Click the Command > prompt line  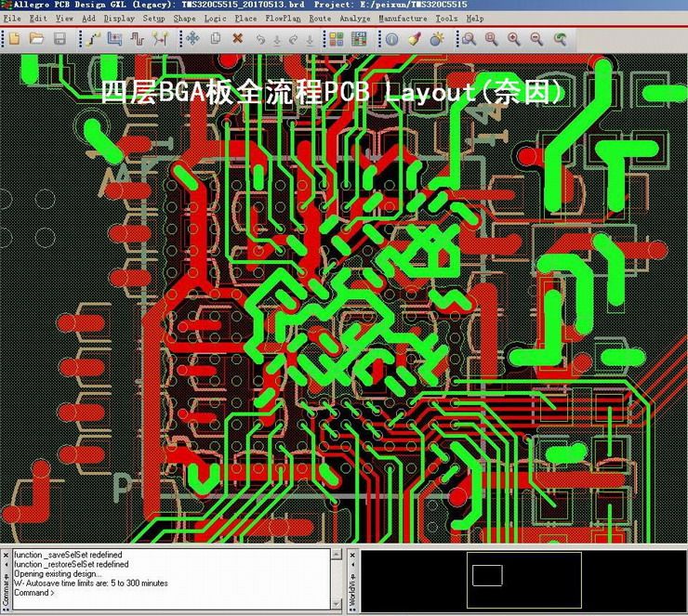coord(34,593)
